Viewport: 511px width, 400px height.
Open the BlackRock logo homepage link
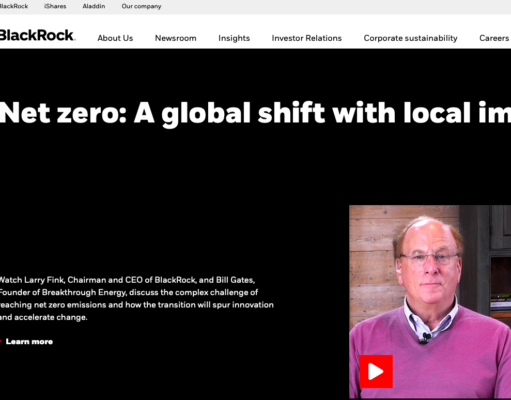pyautogui.click(x=37, y=35)
